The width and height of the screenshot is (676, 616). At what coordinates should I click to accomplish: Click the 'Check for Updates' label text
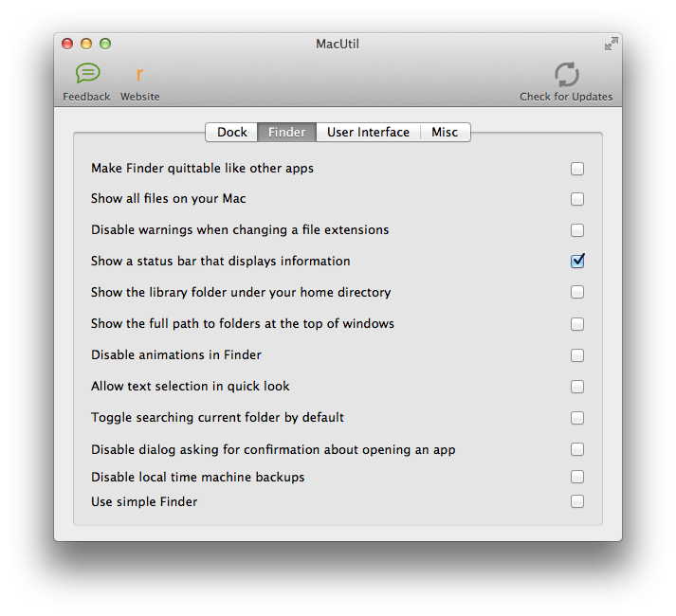point(566,97)
